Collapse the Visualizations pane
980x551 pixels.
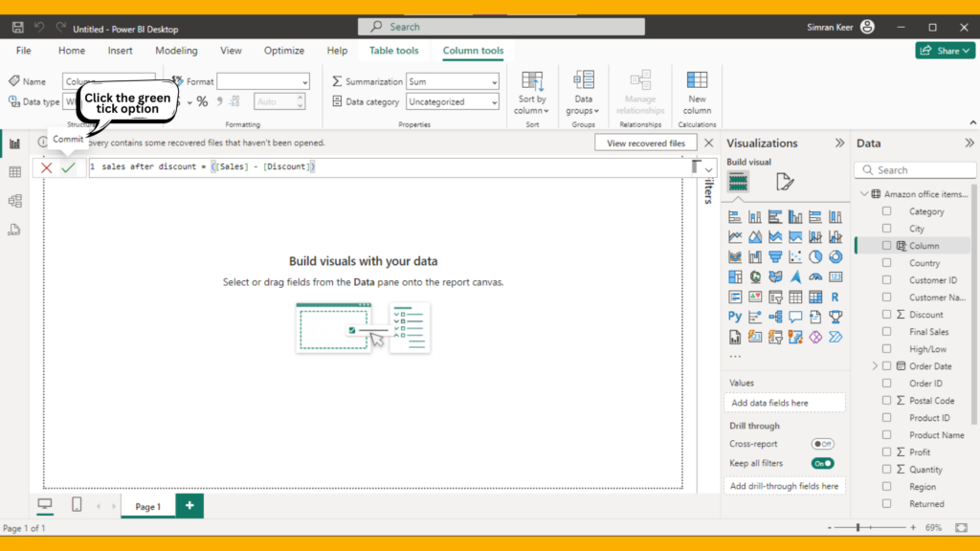click(839, 143)
